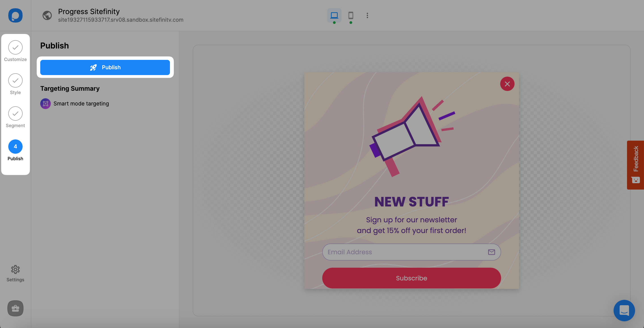Open the Settings panel
This screenshot has height=328, width=644.
coord(15,272)
